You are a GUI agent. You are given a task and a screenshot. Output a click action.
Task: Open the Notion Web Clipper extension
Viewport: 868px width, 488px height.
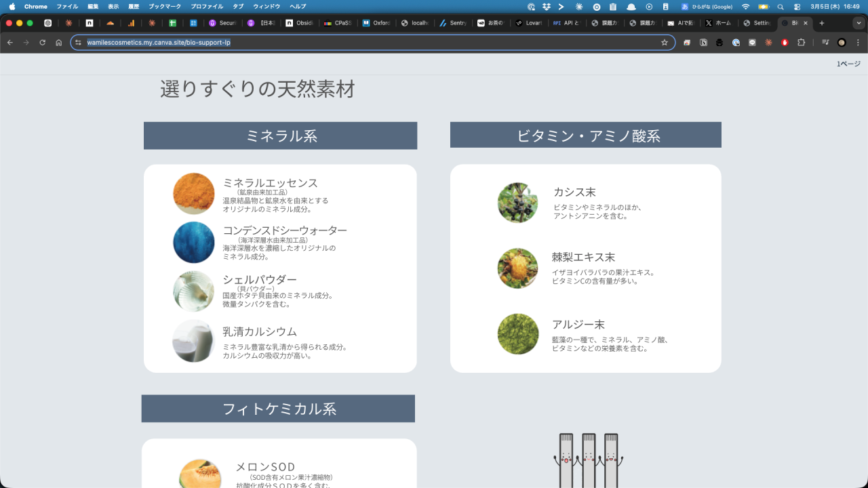(x=703, y=42)
